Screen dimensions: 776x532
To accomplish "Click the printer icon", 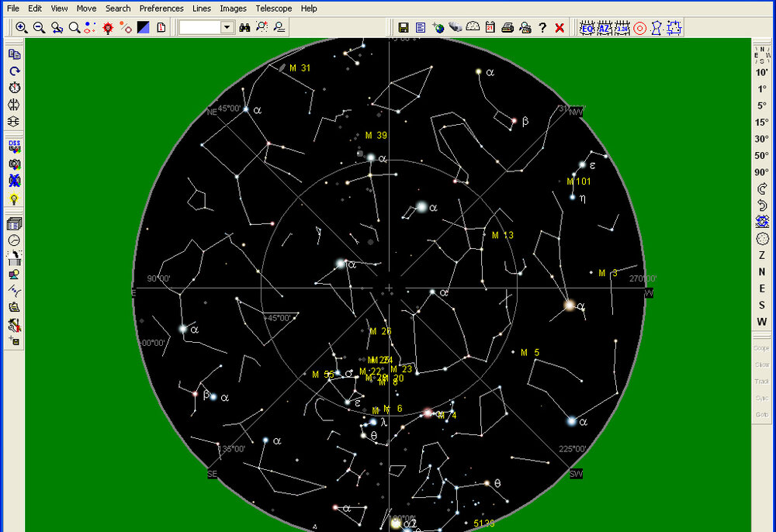I will (x=508, y=27).
